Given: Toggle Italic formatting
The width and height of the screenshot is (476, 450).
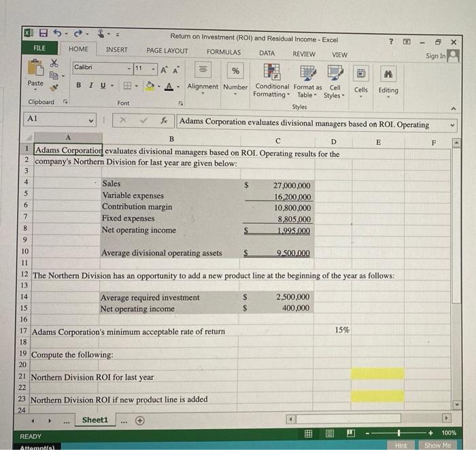Looking at the screenshot, I should [x=90, y=85].
